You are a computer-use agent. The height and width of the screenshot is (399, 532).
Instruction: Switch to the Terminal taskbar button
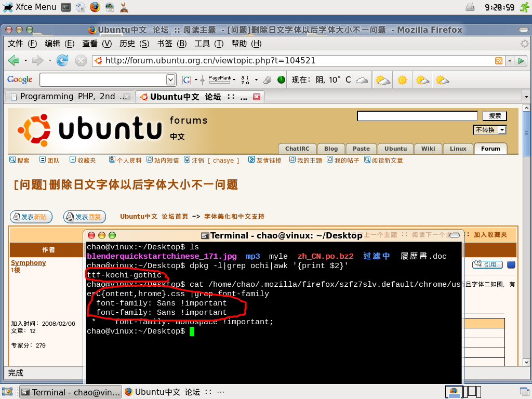[x=71, y=392]
